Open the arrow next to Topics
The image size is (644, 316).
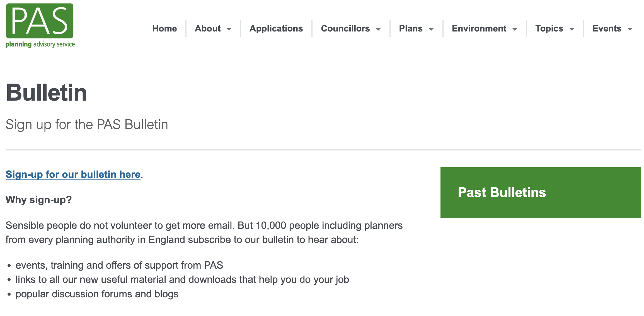pyautogui.click(x=572, y=29)
